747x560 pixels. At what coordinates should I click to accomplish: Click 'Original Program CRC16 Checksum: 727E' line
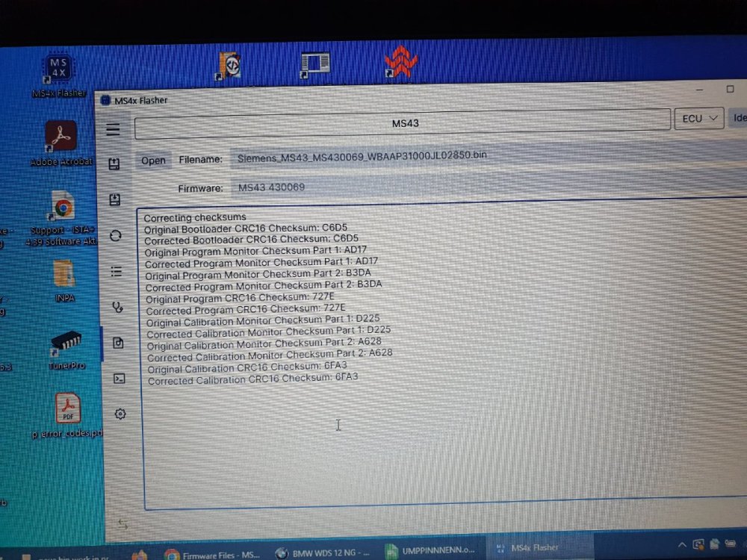click(240, 298)
